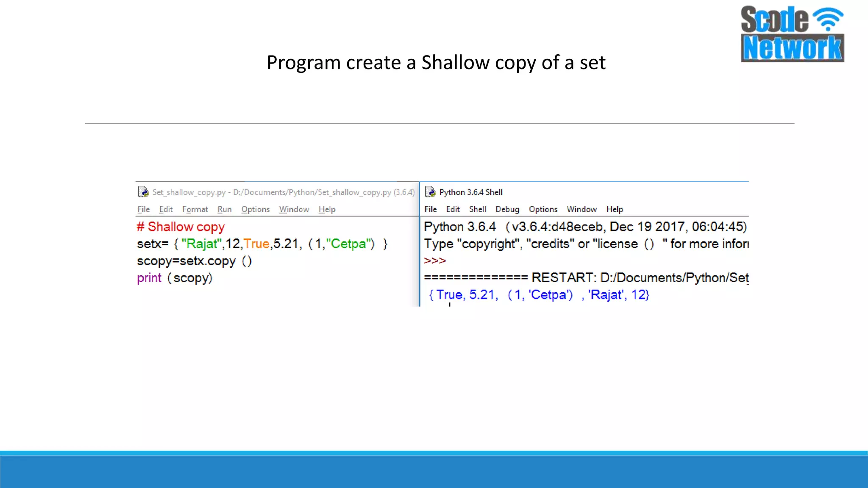This screenshot has width=868, height=488.
Task: Open the Options menu in the editor window
Action: tap(256, 209)
